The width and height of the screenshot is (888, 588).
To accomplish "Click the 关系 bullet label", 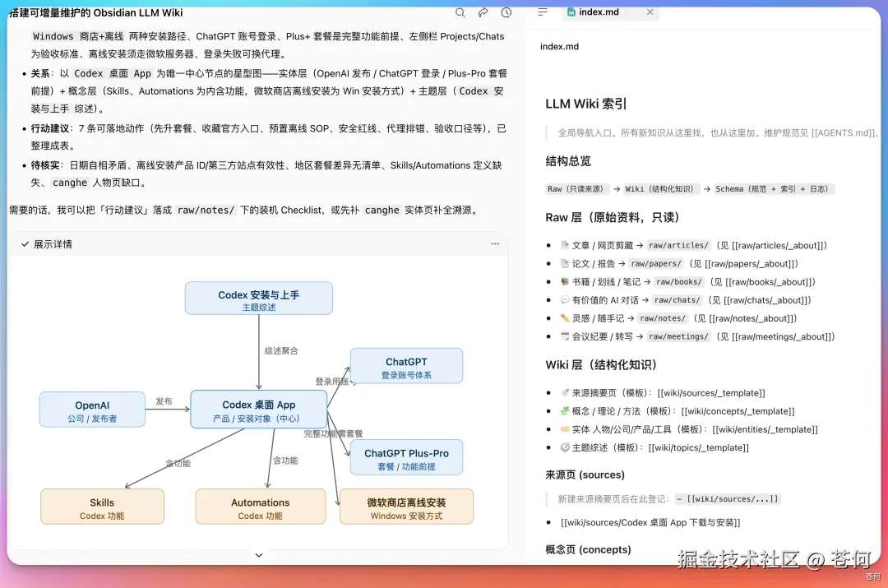I will click(40, 73).
